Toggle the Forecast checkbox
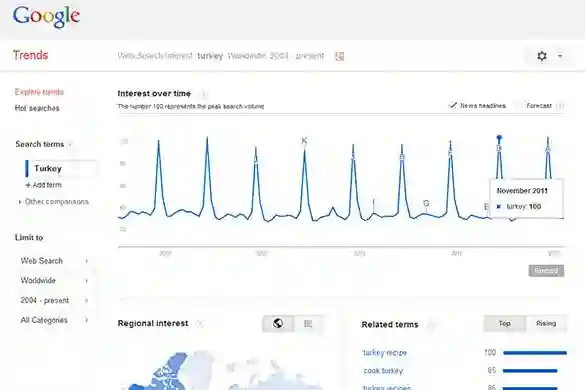Image resolution: width=585 pixels, height=390 pixels. pos(518,106)
